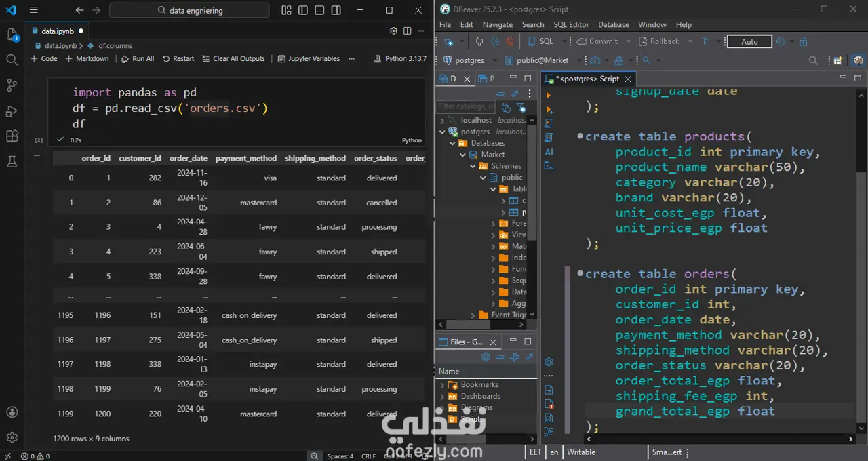This screenshot has width=868, height=461.
Task: Select data.ipynb editor tab
Action: (57, 31)
